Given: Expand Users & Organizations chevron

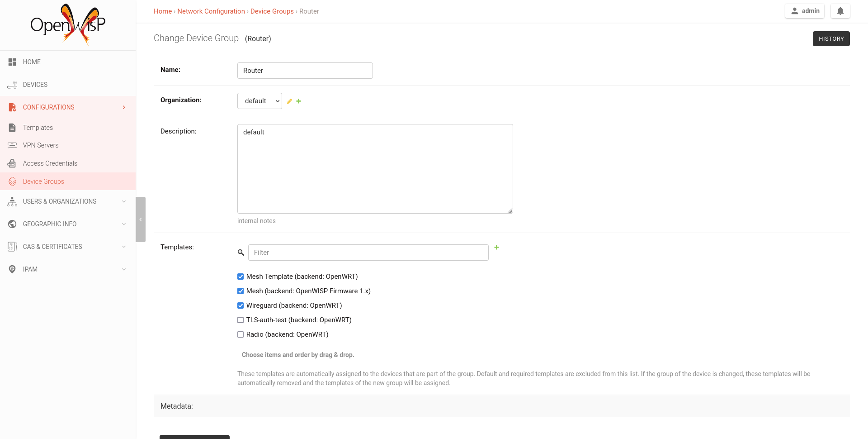Looking at the screenshot, I should [x=124, y=201].
